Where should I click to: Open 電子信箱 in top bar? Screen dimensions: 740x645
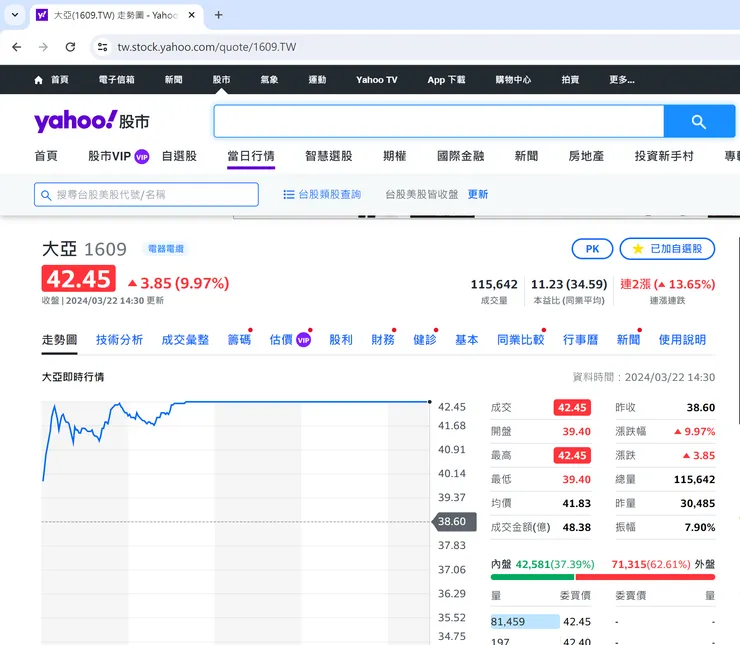(117, 80)
